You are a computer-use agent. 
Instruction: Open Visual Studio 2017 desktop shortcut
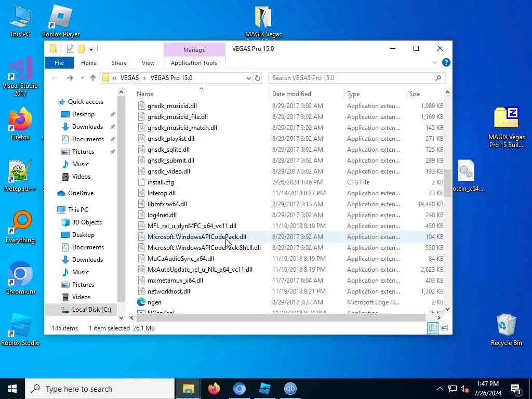(20, 77)
